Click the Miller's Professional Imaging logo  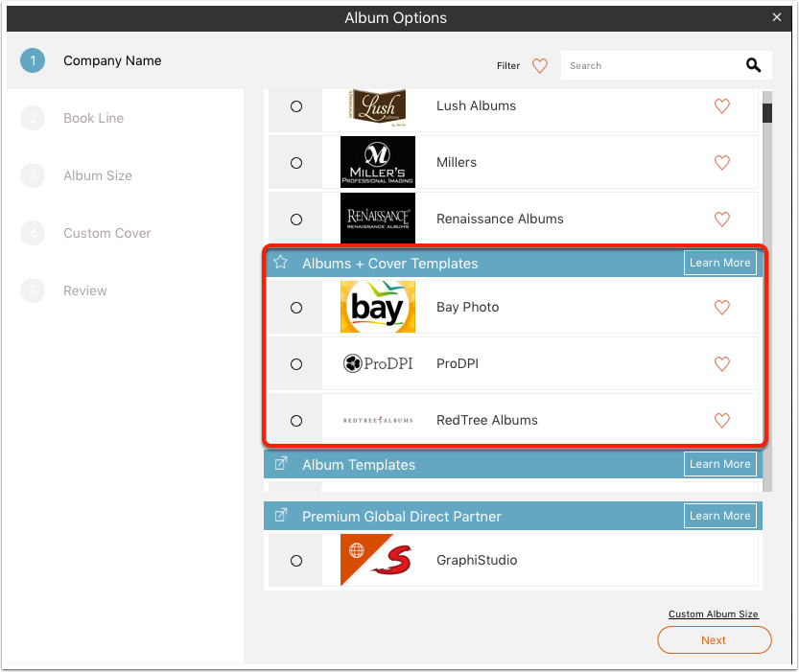click(378, 162)
